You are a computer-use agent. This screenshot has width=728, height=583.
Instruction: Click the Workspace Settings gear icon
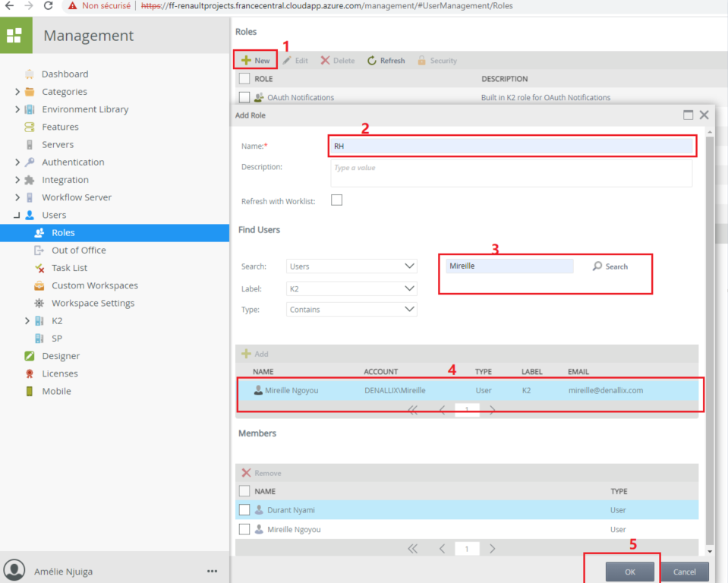pos(39,303)
